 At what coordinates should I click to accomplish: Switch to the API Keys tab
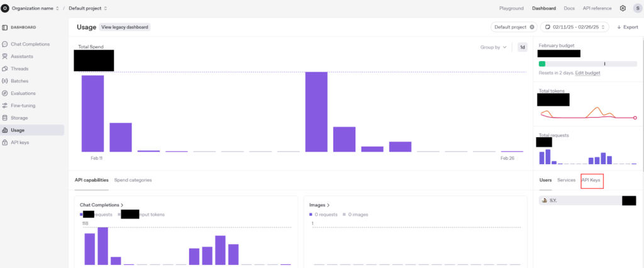(591, 180)
